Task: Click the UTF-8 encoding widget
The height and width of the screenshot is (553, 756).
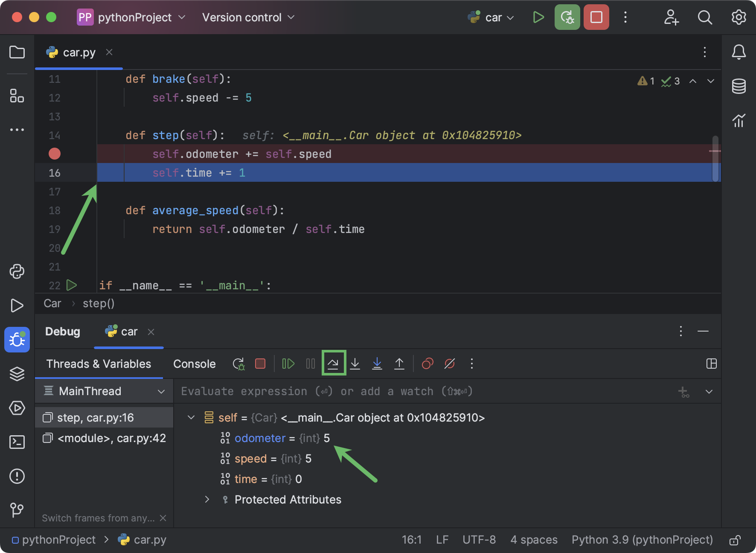Action: click(x=479, y=540)
